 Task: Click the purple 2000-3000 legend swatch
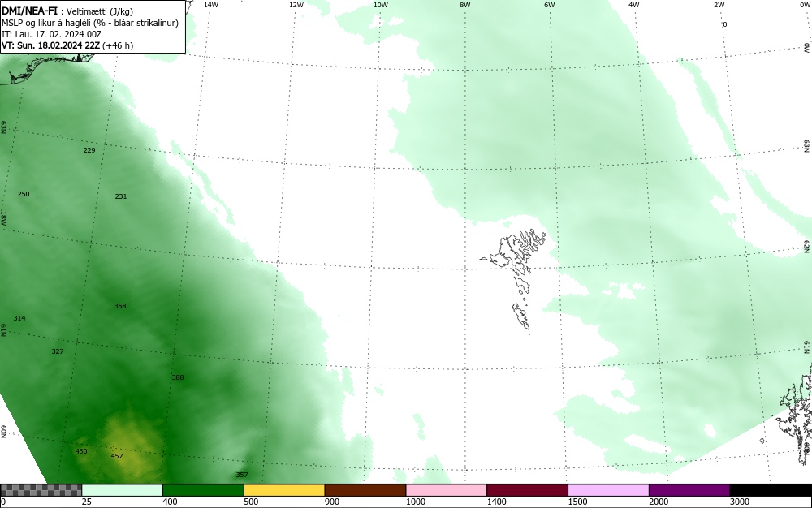[x=689, y=490]
